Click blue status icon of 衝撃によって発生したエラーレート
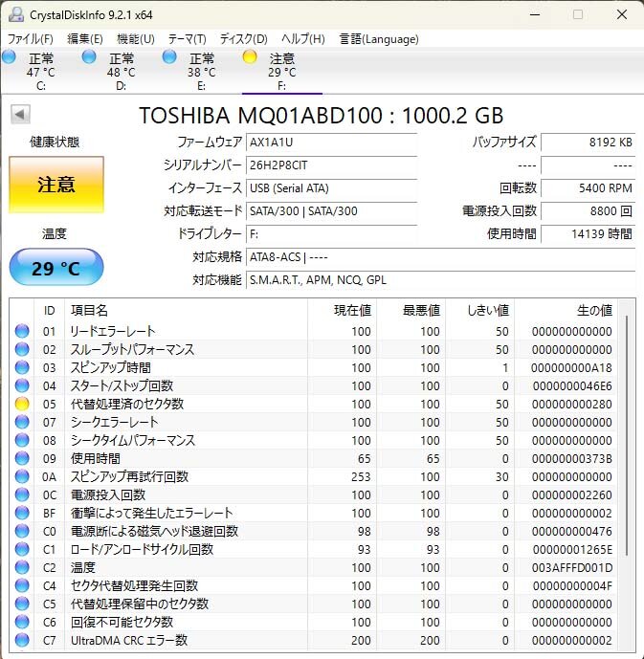 click(22, 513)
